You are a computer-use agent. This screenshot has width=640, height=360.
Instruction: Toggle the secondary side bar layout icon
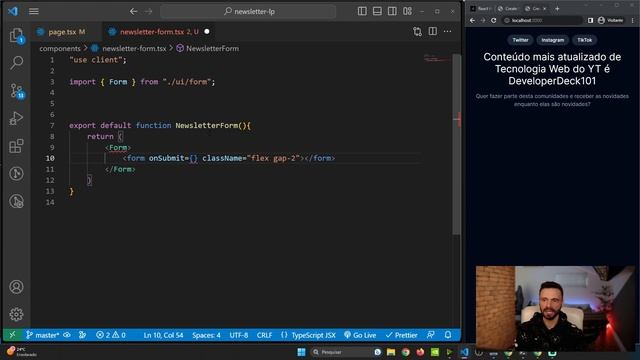tap(392, 11)
